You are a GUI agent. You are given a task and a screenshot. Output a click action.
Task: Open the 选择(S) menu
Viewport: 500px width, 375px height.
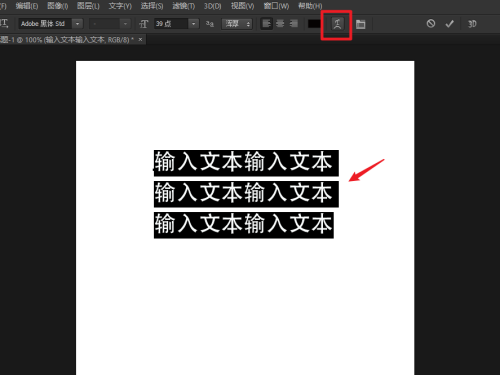coord(152,6)
